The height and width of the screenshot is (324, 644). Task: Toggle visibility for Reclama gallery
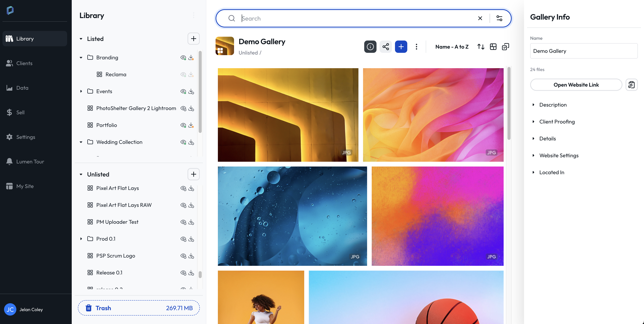click(x=183, y=74)
